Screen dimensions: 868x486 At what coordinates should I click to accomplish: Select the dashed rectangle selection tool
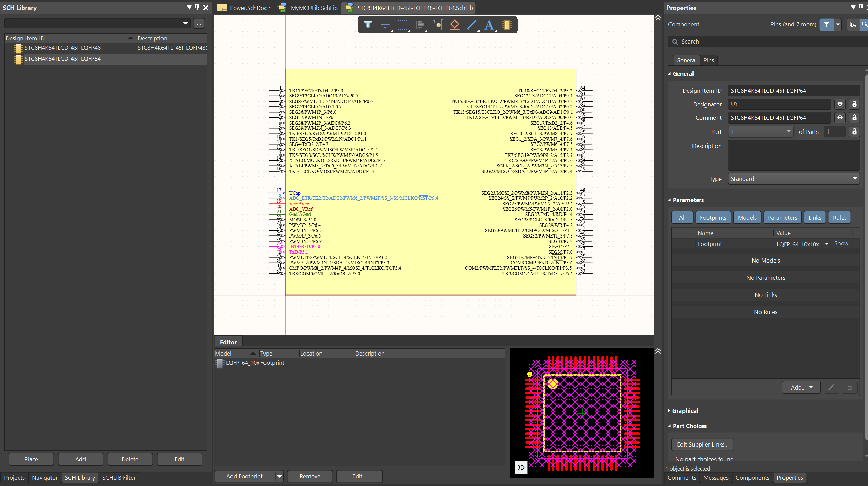click(402, 25)
